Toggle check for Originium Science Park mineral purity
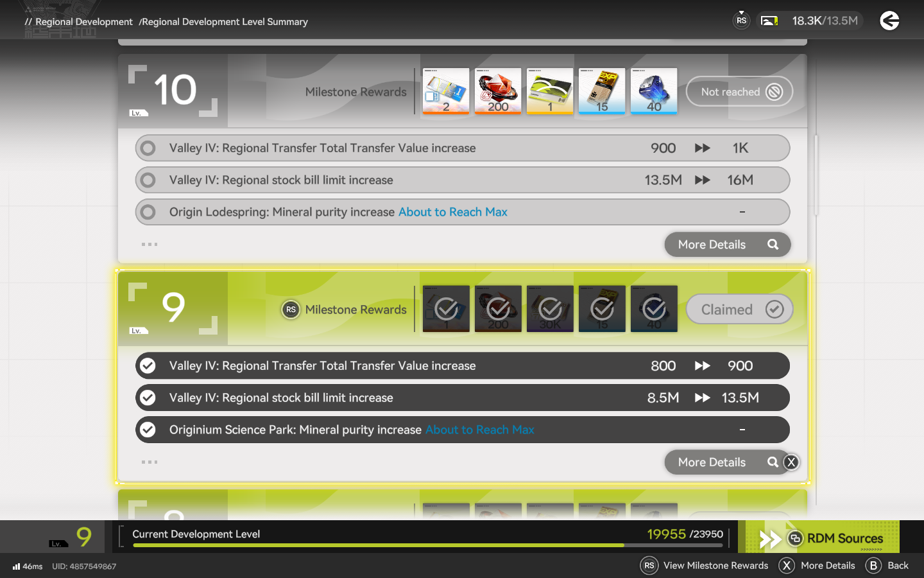Screen dimensions: 924x578 tap(148, 430)
